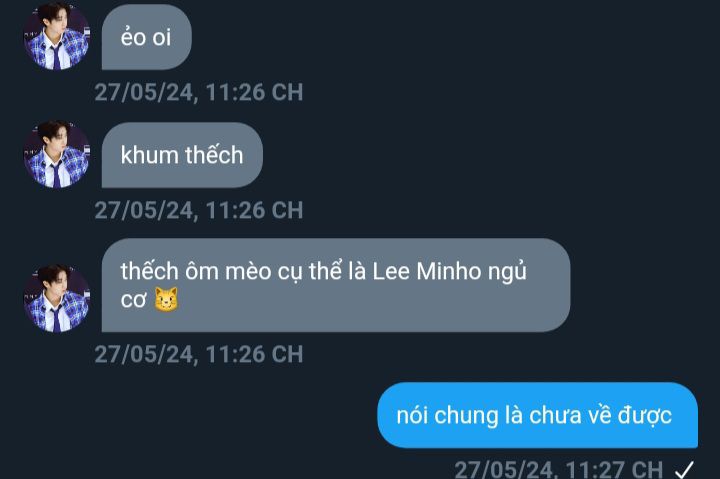Open sender avatar beside the Lee Minho message
Screen dimensions: 720x479
point(56,299)
